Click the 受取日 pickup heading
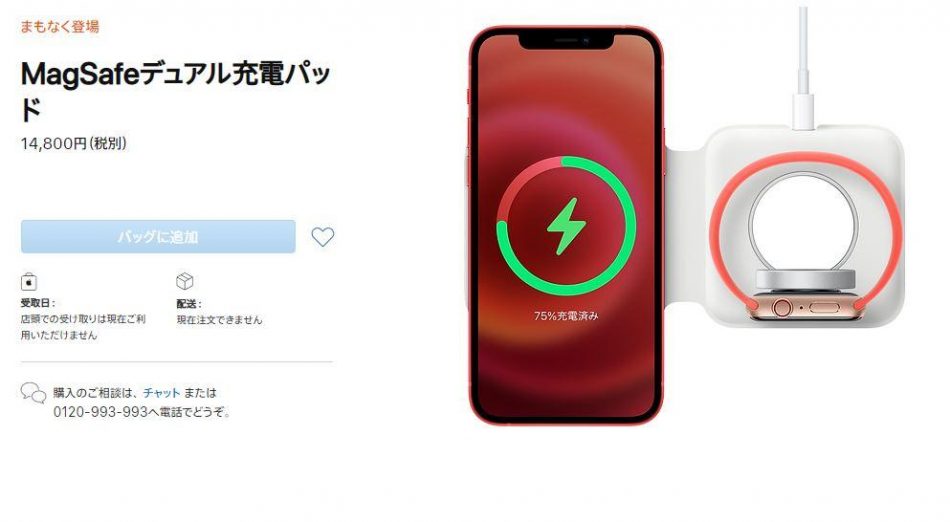The image size is (950, 522). click(x=38, y=303)
